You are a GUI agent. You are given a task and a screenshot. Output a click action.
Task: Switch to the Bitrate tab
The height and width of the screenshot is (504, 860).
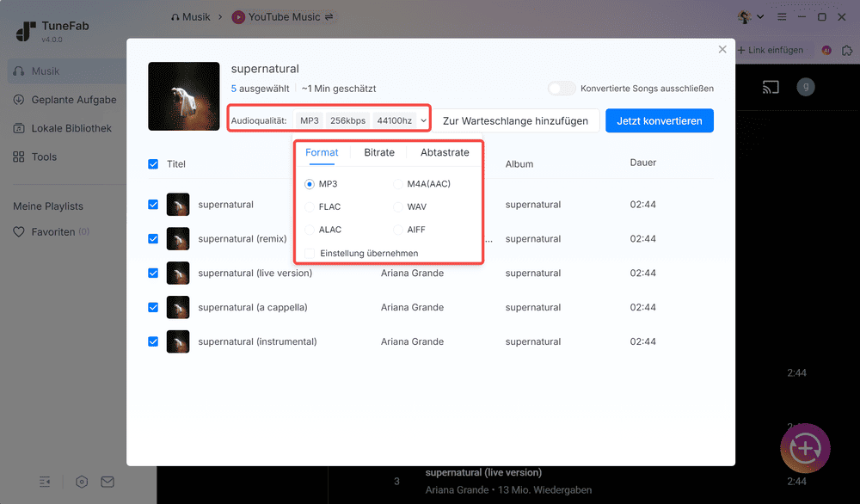[x=378, y=152]
